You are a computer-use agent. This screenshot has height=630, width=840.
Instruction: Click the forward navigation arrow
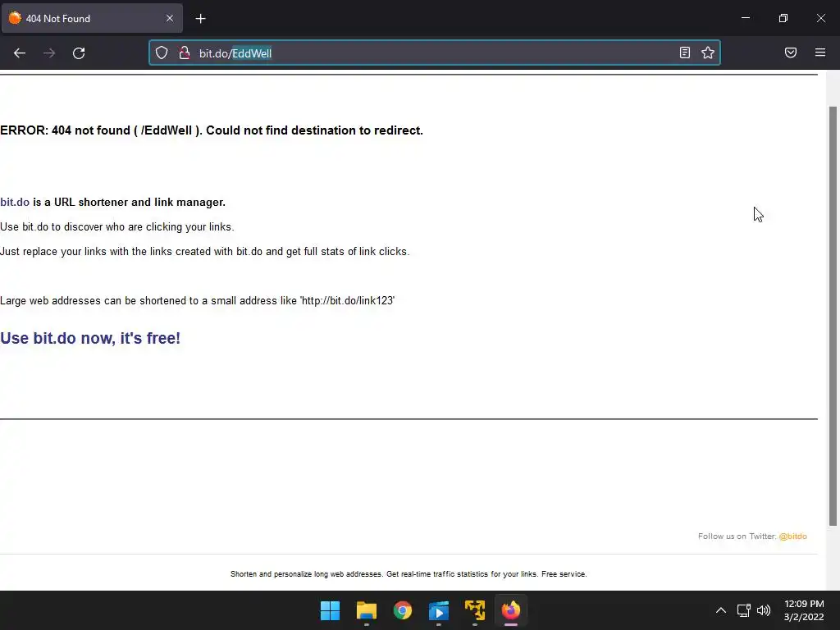49,53
